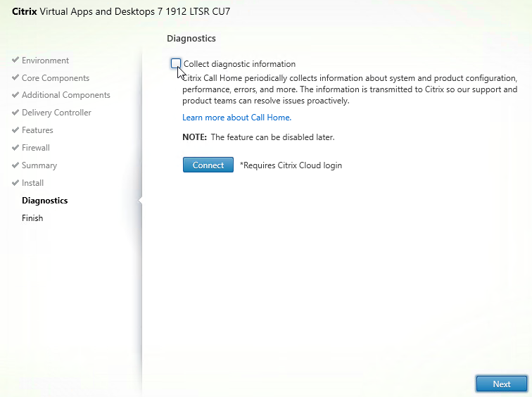Click the checkmark icon beside Summary
Screen dimensions: 532x397
click(15, 165)
